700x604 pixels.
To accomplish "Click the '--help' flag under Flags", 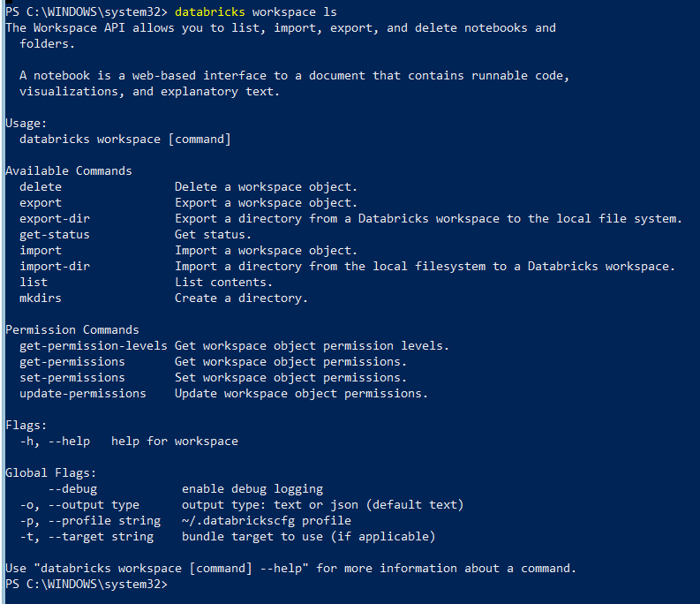I will coord(69,442).
